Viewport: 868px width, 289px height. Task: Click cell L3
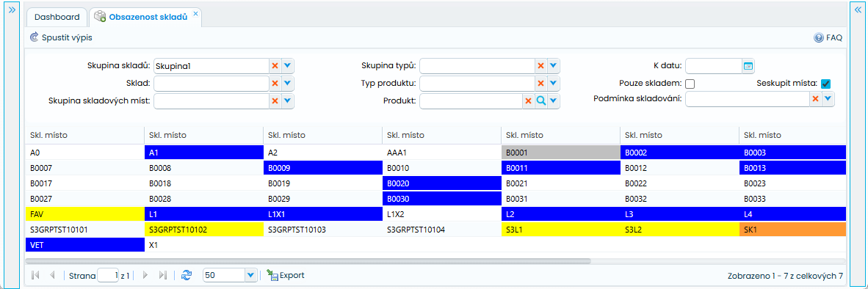pyautogui.click(x=679, y=214)
